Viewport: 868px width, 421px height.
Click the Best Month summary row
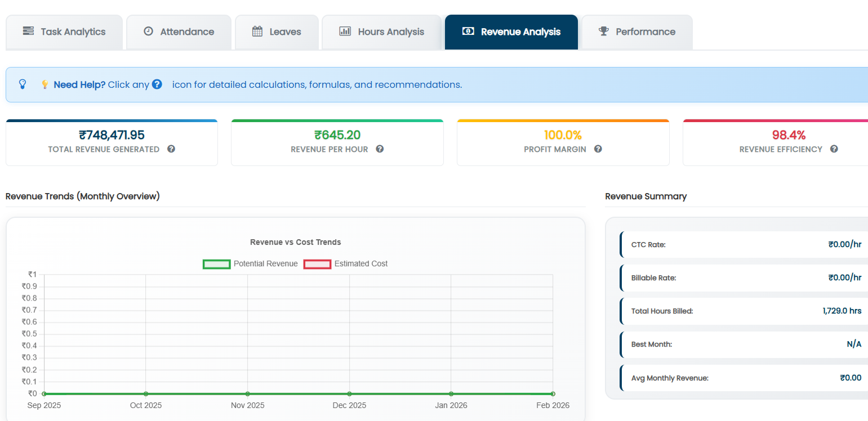pos(744,344)
